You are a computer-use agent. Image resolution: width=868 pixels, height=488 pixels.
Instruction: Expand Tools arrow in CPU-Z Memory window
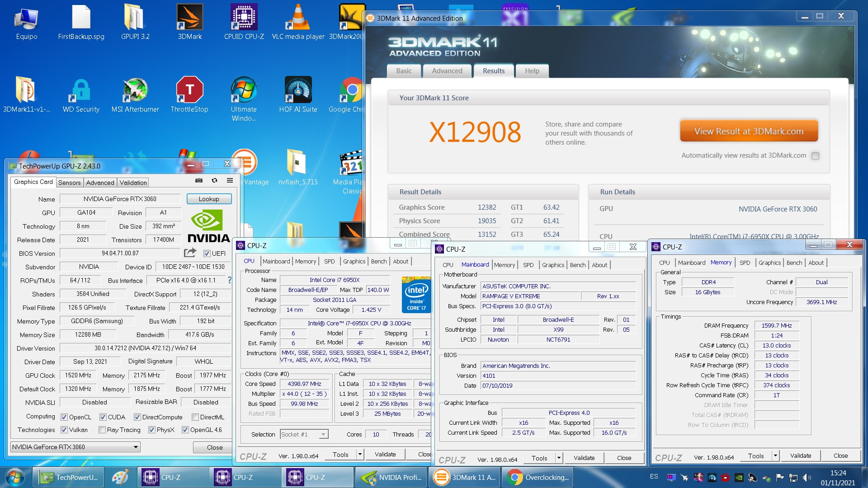pos(775,456)
